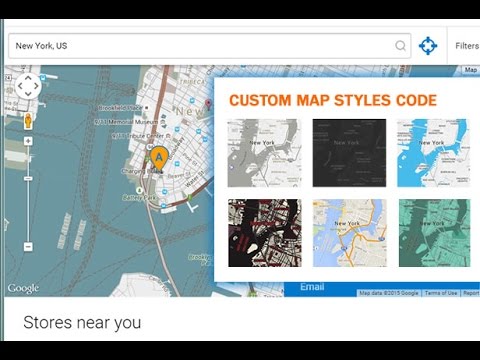The height and width of the screenshot is (360, 480).
Task: Zoom out with the minus button
Action: [28, 247]
